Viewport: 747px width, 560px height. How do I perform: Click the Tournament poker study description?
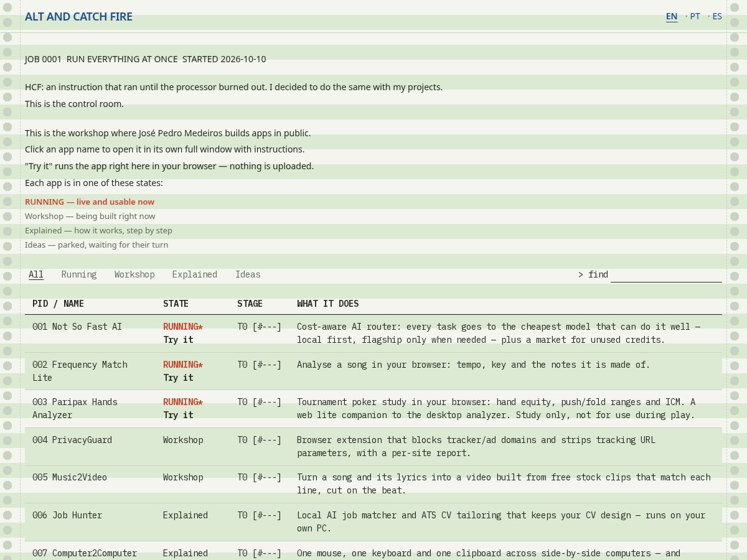(x=496, y=408)
